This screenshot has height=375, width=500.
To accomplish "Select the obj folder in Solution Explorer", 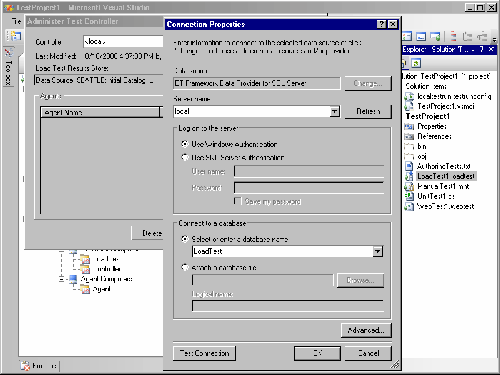I will (422, 156).
